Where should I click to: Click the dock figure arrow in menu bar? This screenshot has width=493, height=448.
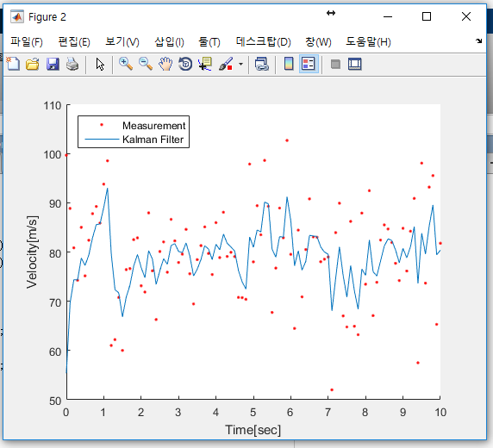tap(478, 40)
